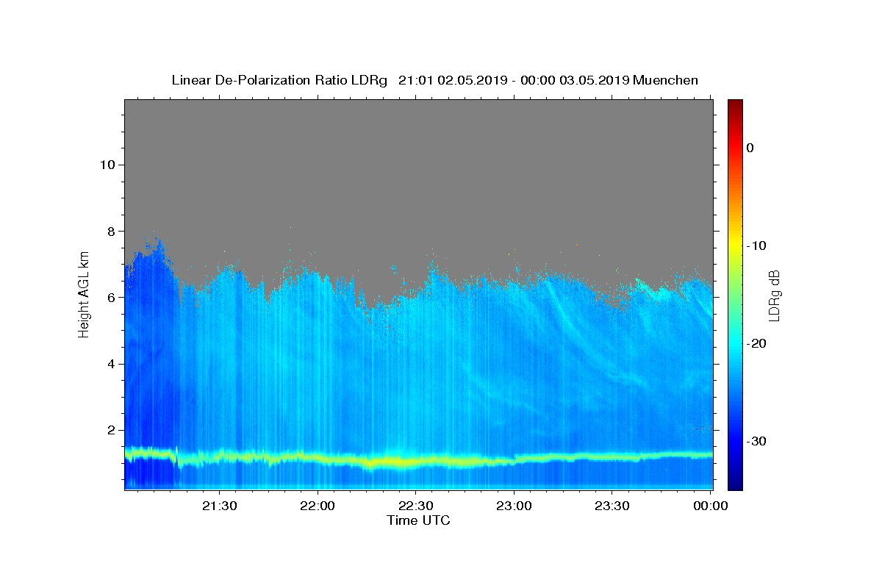
Task: Select the 'Height AGL km' axis label
Action: (84, 294)
